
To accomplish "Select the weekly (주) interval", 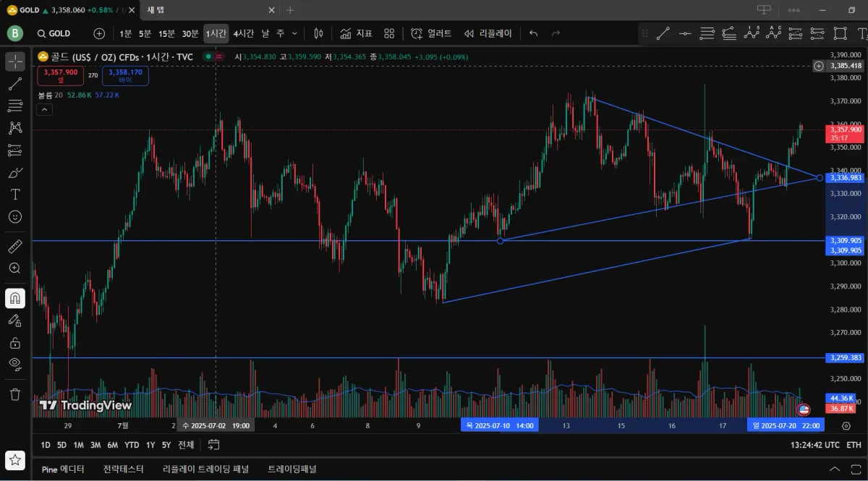I will [x=281, y=33].
